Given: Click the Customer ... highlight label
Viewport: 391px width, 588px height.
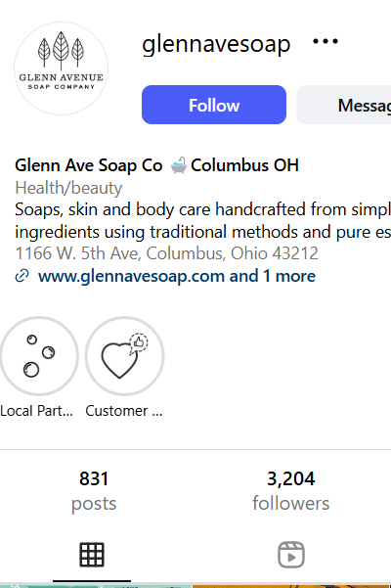Looking at the screenshot, I should 124,411.
